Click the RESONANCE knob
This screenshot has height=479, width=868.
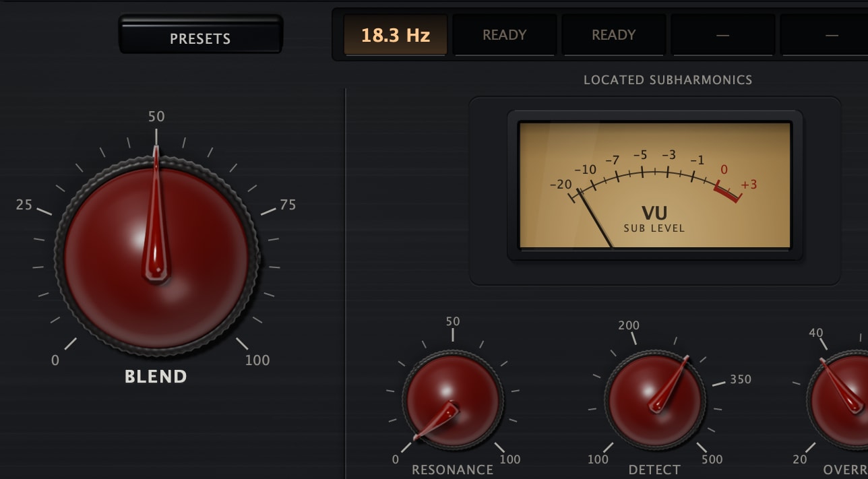tap(452, 402)
